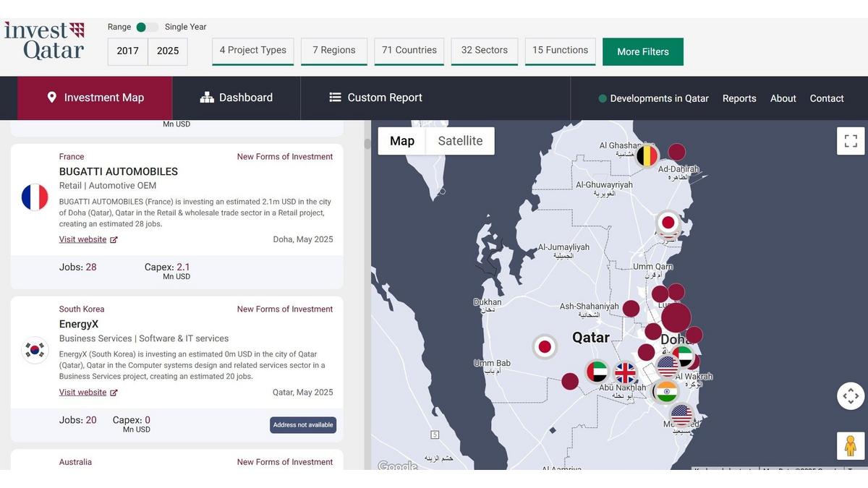
Task: Toggle Range / Single Year switch
Action: point(148,27)
